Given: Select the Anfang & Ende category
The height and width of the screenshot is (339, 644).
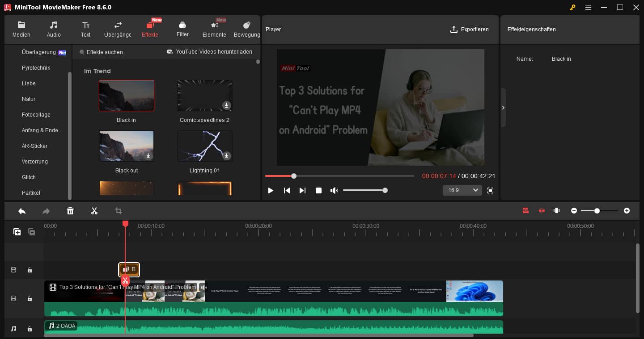Looking at the screenshot, I should pos(40,130).
